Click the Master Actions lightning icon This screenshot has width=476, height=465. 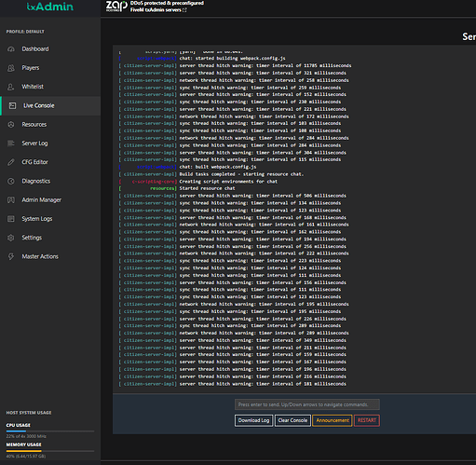[x=11, y=256]
